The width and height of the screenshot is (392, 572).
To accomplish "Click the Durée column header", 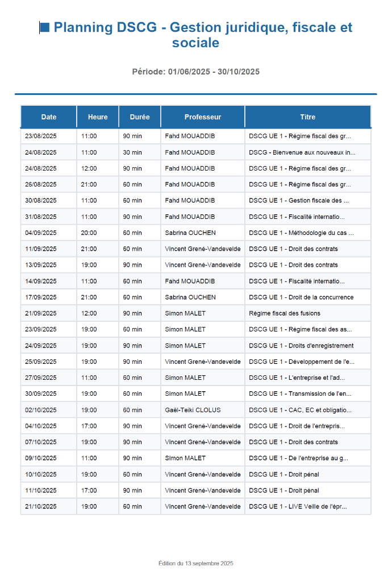I will tap(140, 117).
